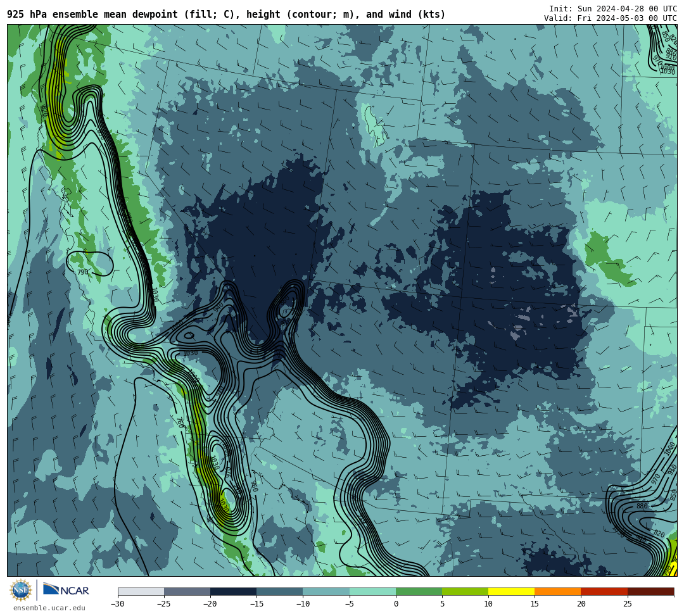This screenshot has width=684, height=616.
Task: Click the -10 to -5 teal colorbar swatch
Action: [x=326, y=591]
